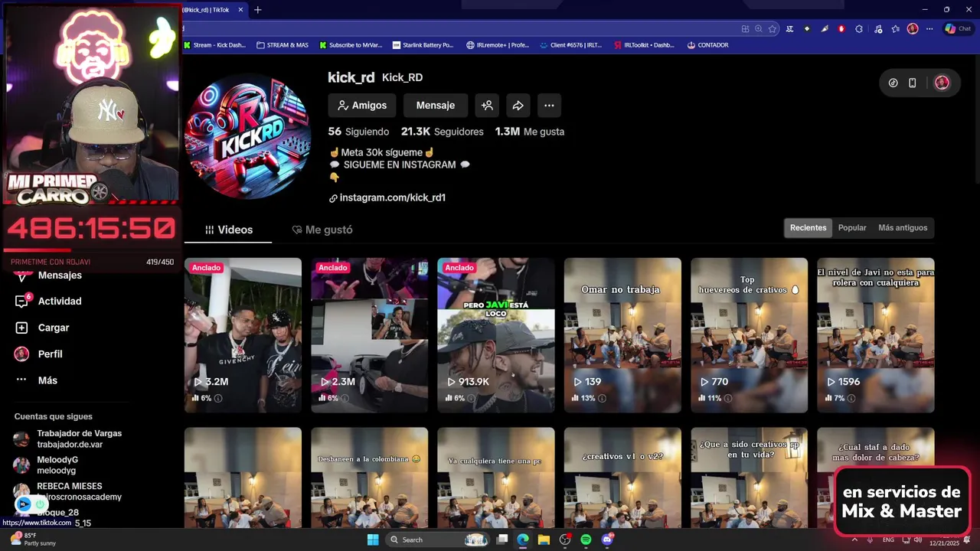Viewport: 980px width, 551px height.
Task: Open the pinned video with 3.2M views
Action: coord(243,335)
